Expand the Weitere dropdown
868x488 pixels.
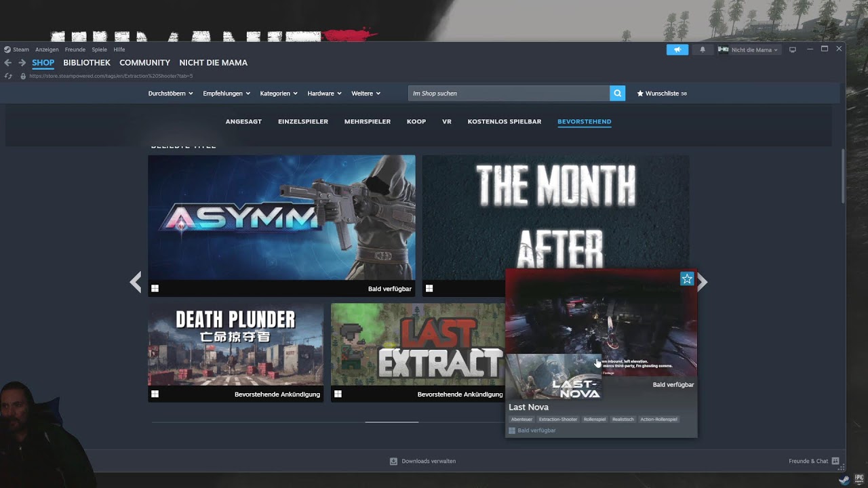pos(366,94)
